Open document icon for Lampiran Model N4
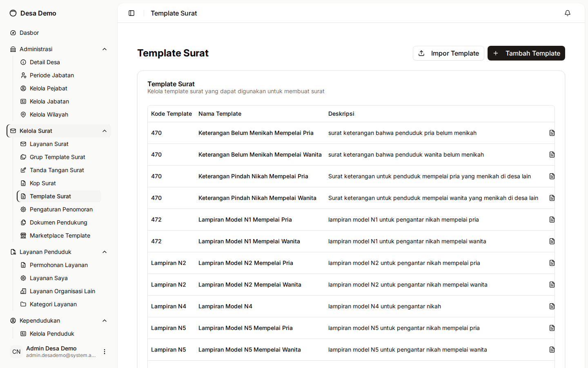This screenshot has width=588, height=368. pyautogui.click(x=552, y=306)
